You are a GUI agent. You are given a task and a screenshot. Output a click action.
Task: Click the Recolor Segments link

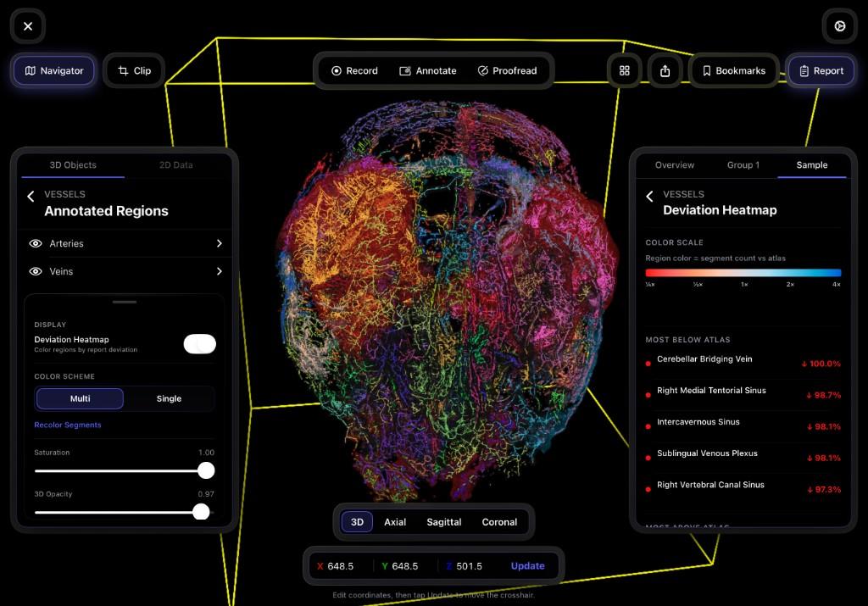68,425
